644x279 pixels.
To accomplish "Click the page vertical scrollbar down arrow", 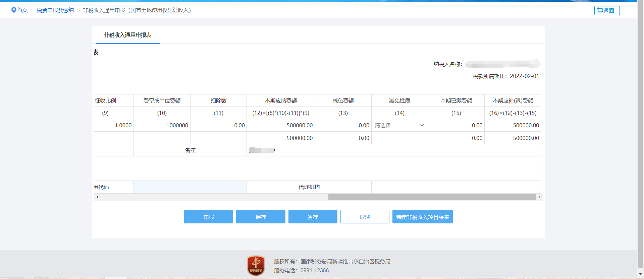I will coord(641,274).
